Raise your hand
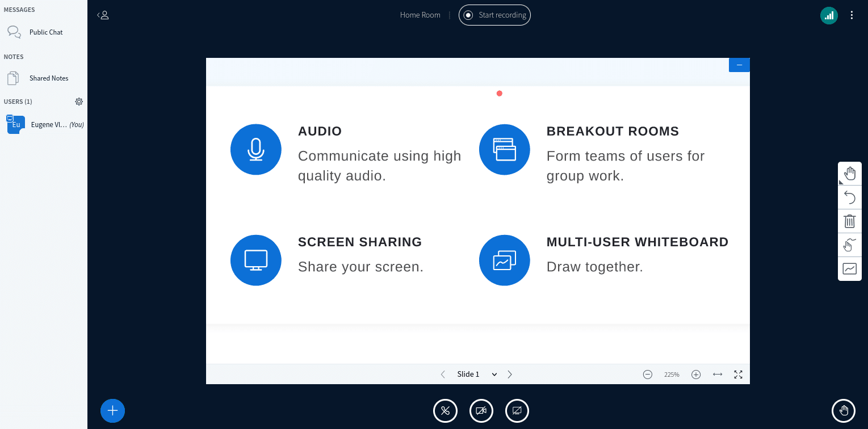 pyautogui.click(x=844, y=410)
